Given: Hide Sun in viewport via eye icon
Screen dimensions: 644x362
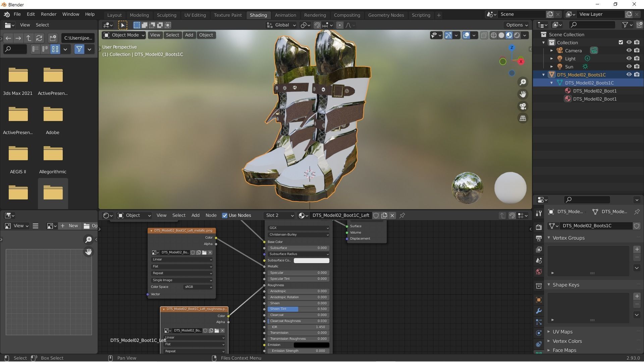Looking at the screenshot, I should coord(629,67).
